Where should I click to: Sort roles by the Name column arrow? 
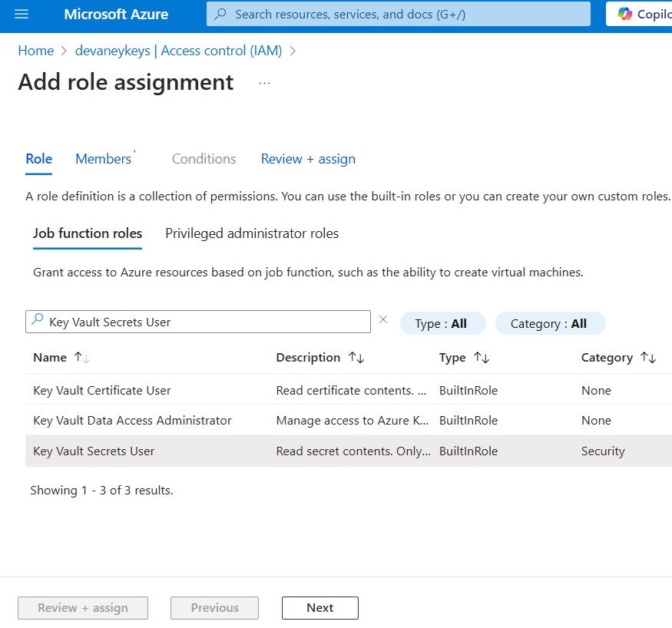[x=81, y=357]
